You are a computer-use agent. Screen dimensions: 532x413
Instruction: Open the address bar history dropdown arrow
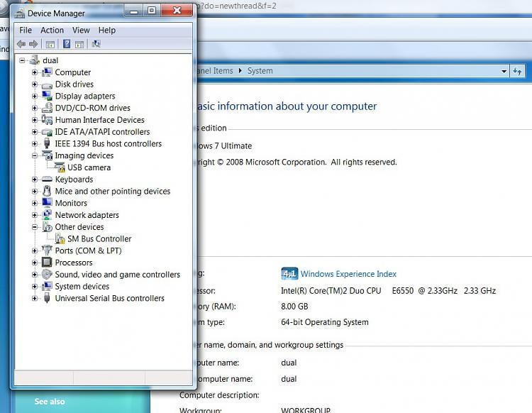(x=504, y=71)
